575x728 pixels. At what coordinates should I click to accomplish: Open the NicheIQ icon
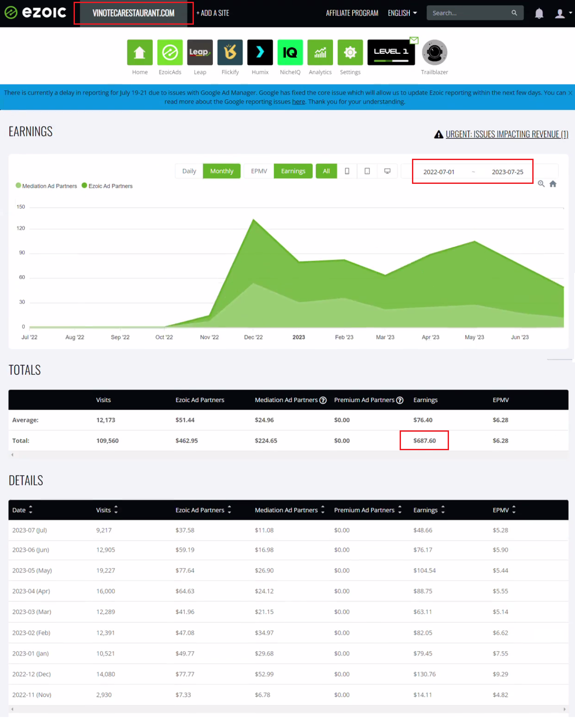point(290,52)
